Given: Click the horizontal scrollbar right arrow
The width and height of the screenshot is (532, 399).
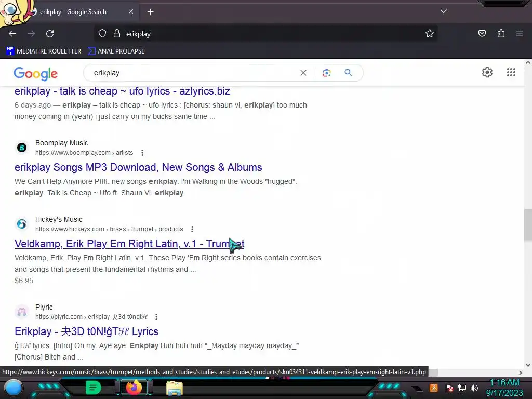Looking at the screenshot, I should pyautogui.click(x=521, y=372).
